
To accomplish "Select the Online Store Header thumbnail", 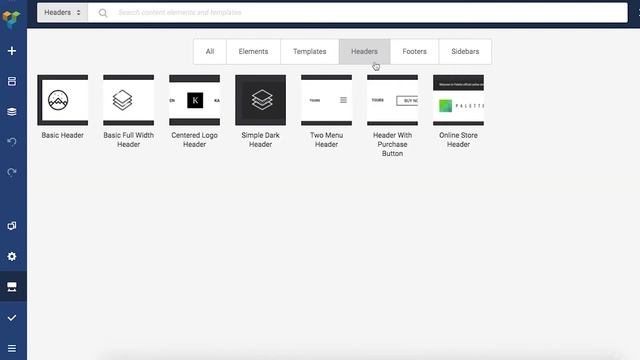I will pos(458,100).
